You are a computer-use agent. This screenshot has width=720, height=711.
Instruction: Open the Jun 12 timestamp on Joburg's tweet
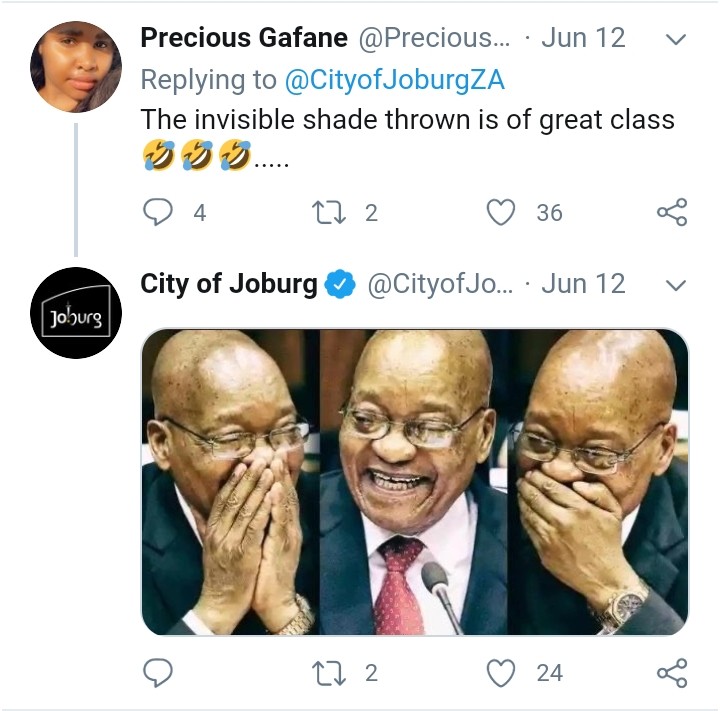[x=583, y=284]
